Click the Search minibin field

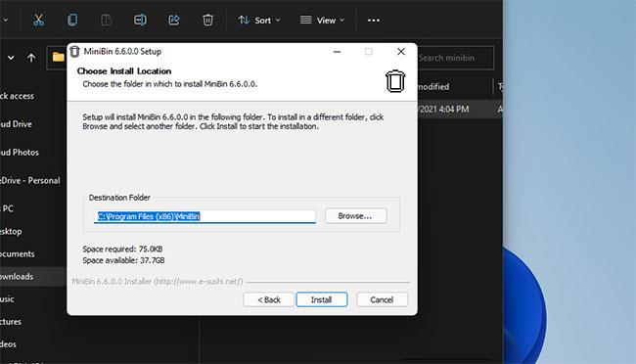click(x=456, y=58)
